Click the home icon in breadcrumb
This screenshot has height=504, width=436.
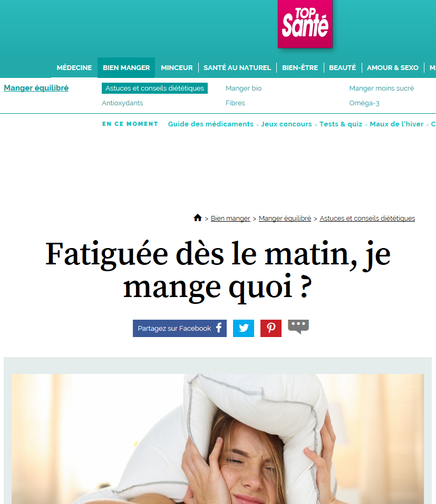(x=198, y=218)
